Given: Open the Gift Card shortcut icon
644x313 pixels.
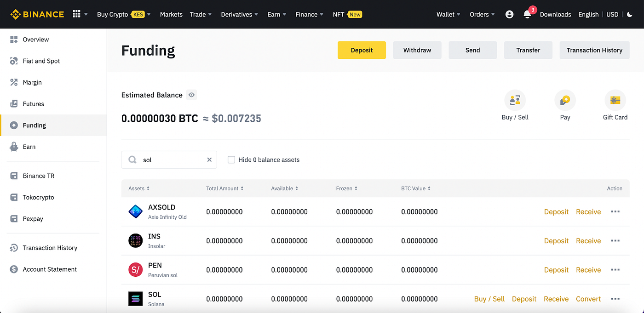Looking at the screenshot, I should click(x=615, y=100).
